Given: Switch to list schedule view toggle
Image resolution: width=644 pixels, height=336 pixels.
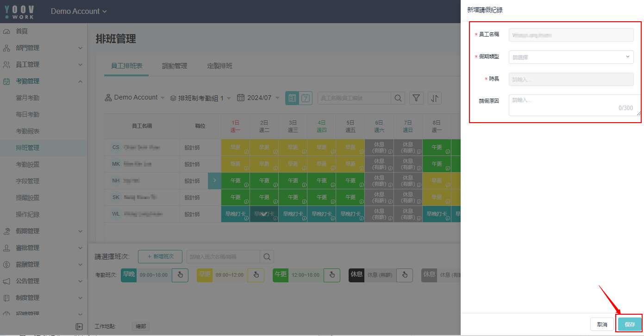Looking at the screenshot, I should 292,98.
